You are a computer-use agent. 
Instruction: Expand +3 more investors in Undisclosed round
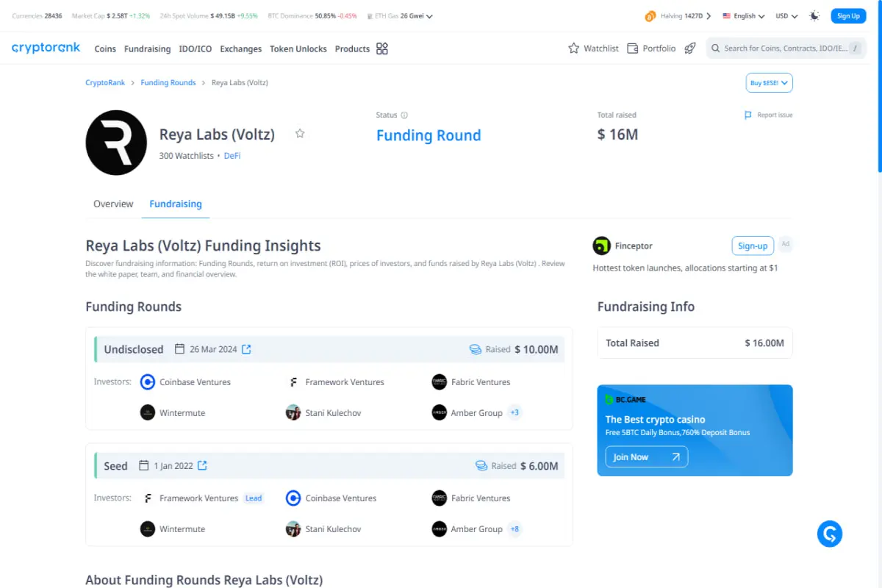point(514,412)
